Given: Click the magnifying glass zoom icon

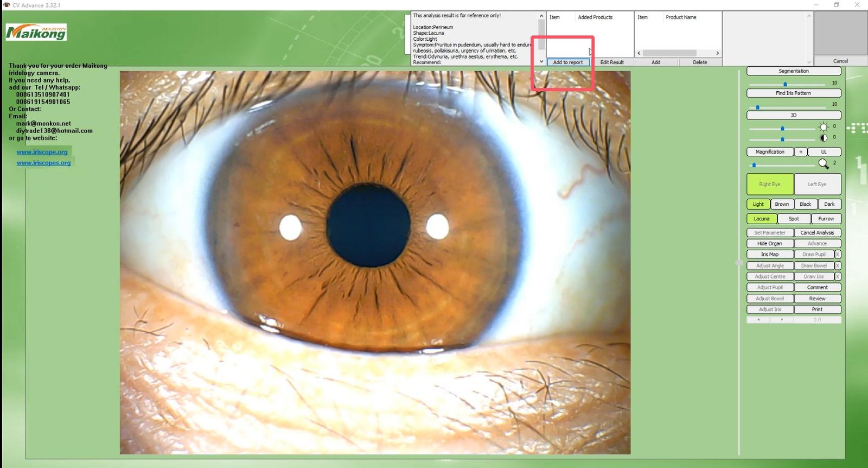Looking at the screenshot, I should coord(824,164).
